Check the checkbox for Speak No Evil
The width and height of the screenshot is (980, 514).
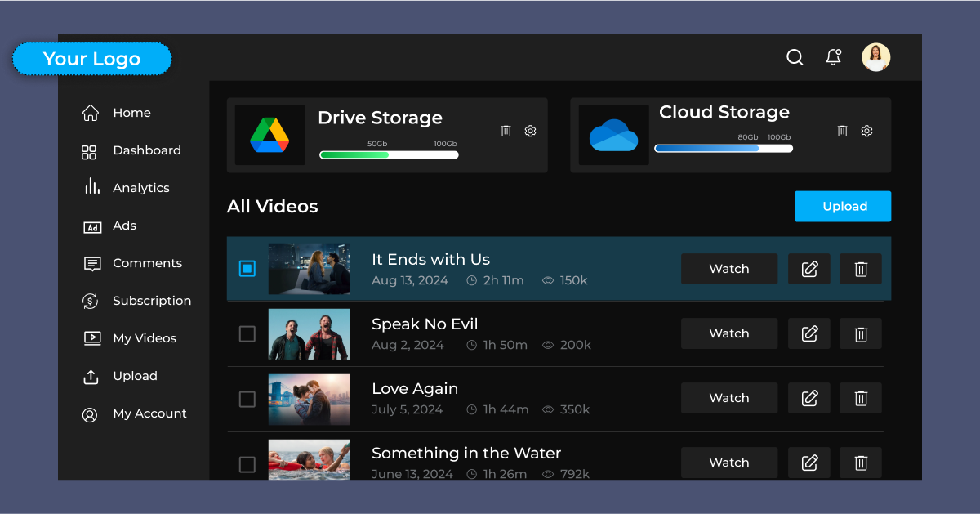point(247,333)
